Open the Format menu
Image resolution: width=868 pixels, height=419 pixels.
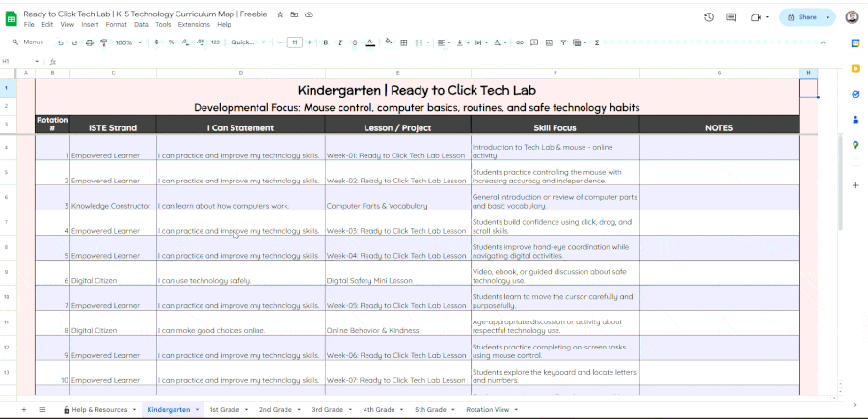117,25
